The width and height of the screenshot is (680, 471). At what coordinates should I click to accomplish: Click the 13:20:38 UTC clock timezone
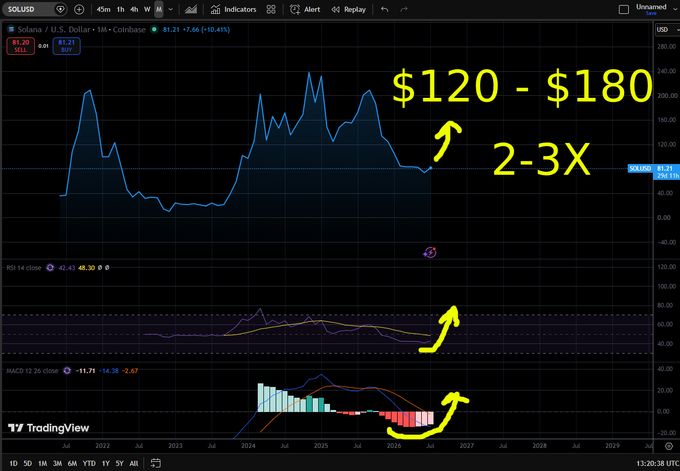click(658, 463)
